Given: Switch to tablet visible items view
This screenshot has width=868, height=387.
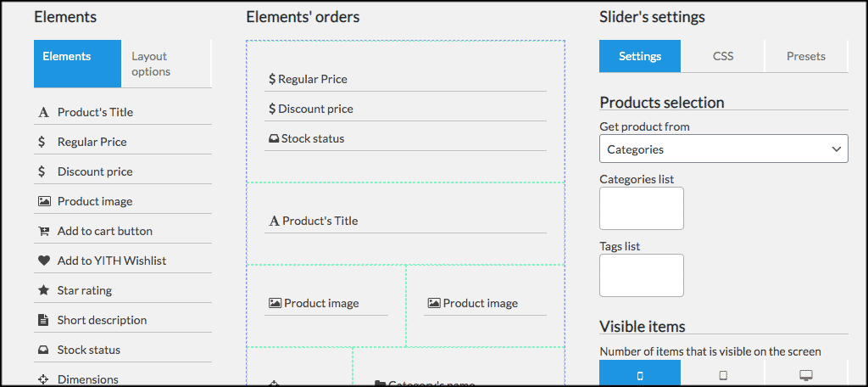Looking at the screenshot, I should (x=723, y=373).
